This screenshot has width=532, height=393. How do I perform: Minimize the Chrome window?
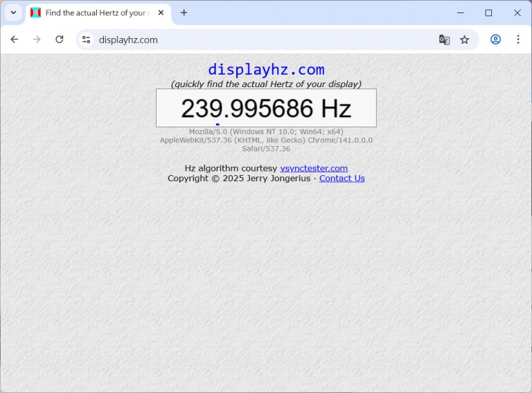(x=460, y=12)
